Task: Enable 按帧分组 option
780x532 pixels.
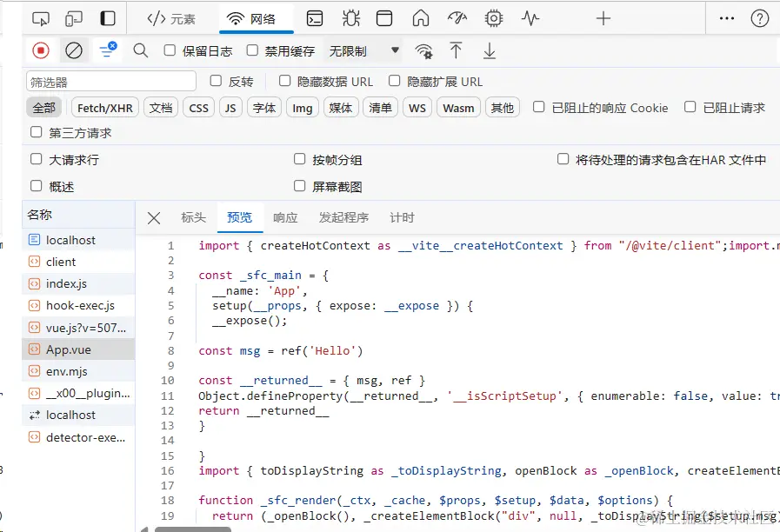Action: [299, 159]
